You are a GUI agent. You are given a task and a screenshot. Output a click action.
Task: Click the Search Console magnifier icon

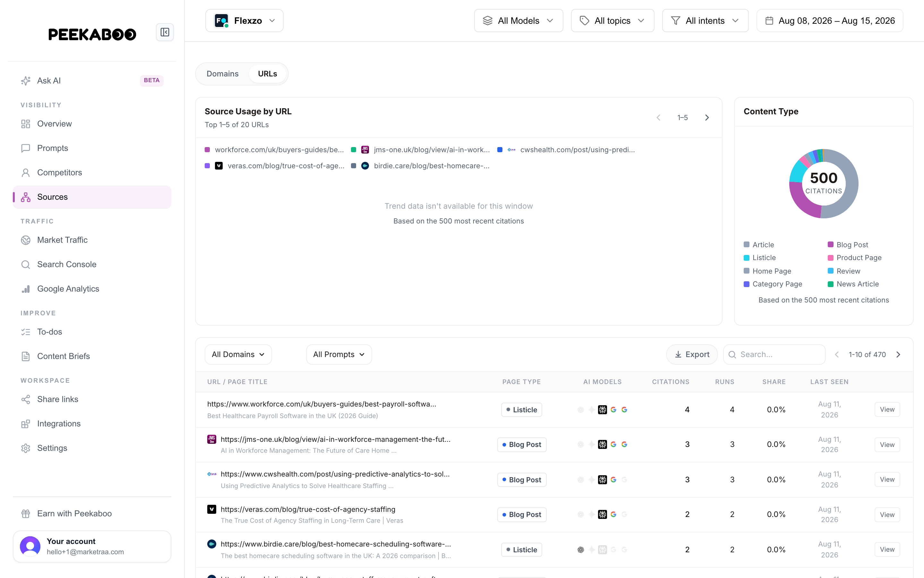(26, 265)
